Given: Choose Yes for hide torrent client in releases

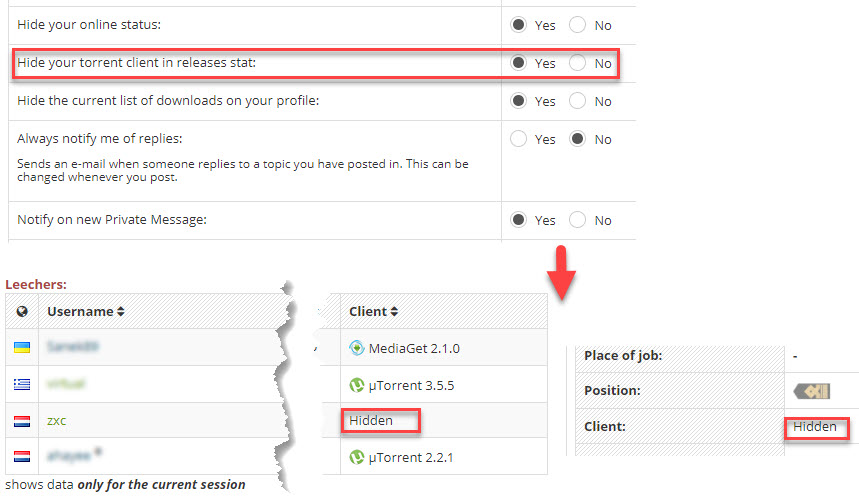Looking at the screenshot, I should (518, 63).
